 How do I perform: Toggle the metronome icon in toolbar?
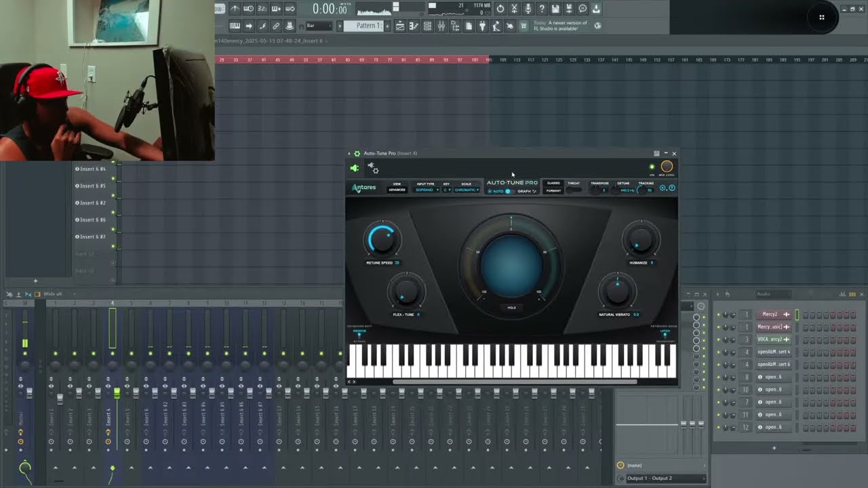235,9
